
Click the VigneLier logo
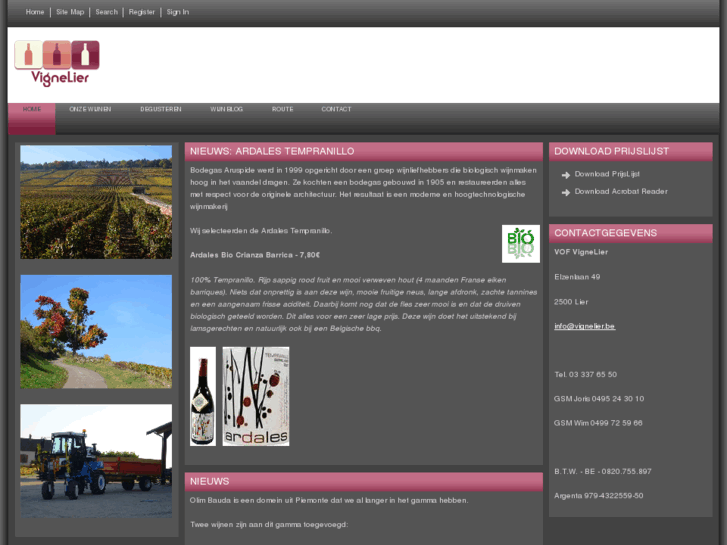(57, 64)
